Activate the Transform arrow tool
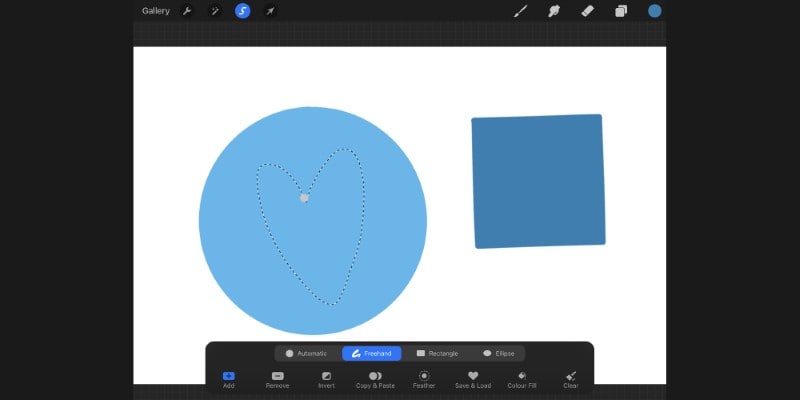Viewport: 800px width, 400px height. click(270, 11)
